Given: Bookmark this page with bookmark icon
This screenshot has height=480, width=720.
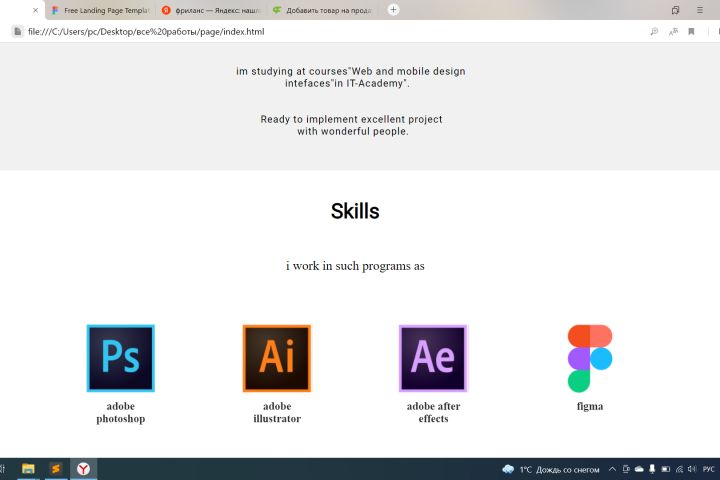Looking at the screenshot, I should [691, 31].
